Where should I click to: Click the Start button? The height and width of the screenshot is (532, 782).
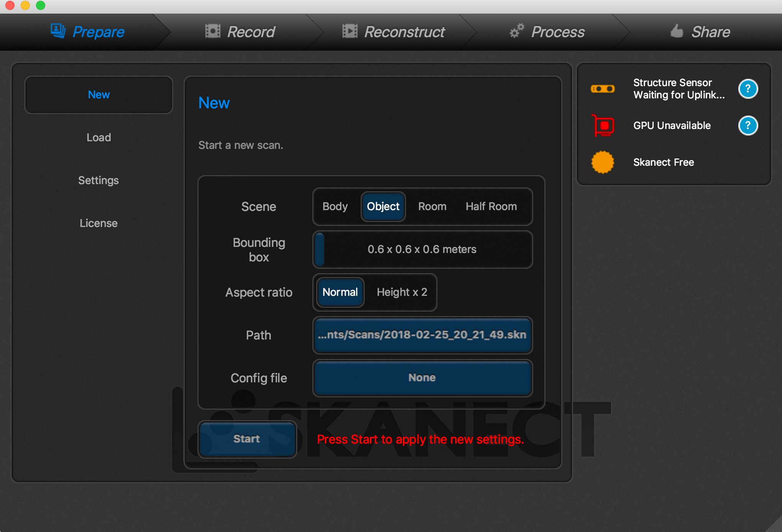coord(247,439)
